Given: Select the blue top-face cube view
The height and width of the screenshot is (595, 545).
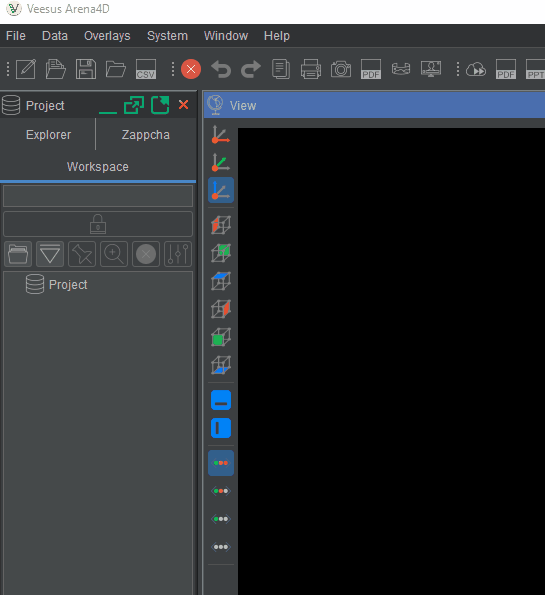Looking at the screenshot, I should pos(221,281).
